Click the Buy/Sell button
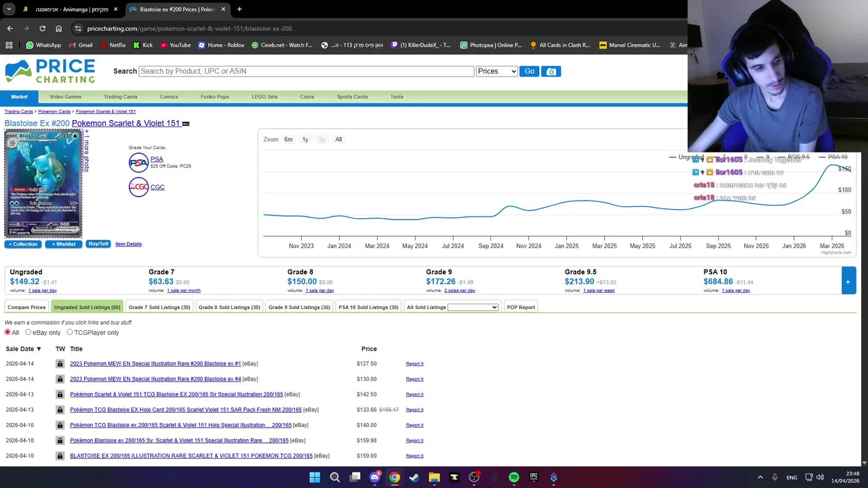 click(x=98, y=244)
